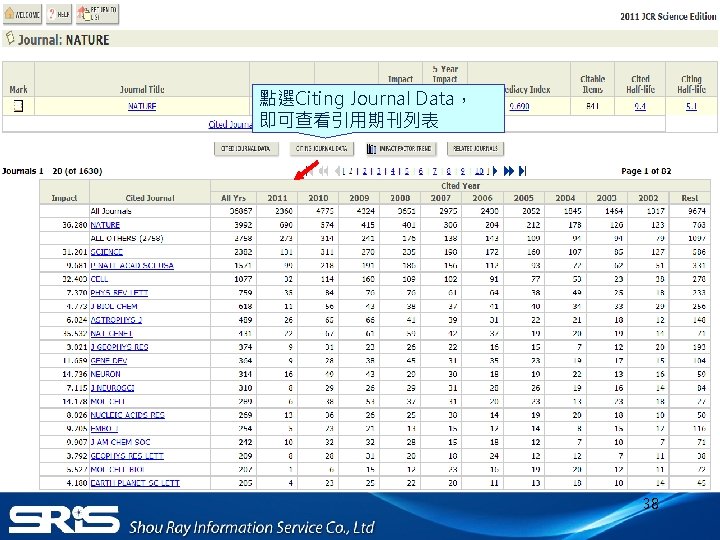Click the Impact column header in table

click(x=64, y=198)
